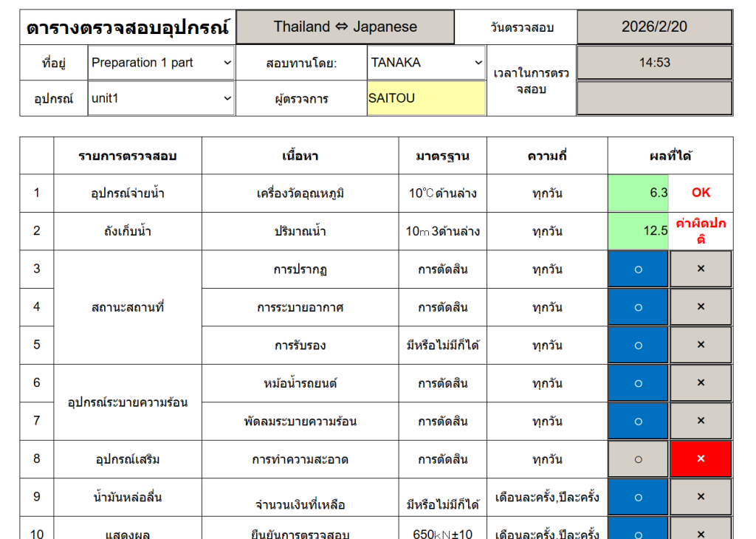Click the 6.3 temperature value field

point(638,193)
